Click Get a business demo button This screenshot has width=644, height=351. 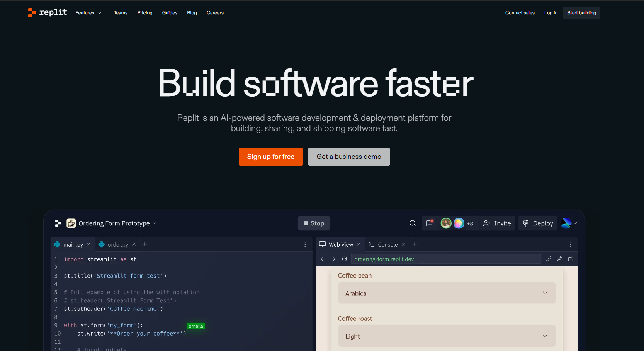coord(349,157)
